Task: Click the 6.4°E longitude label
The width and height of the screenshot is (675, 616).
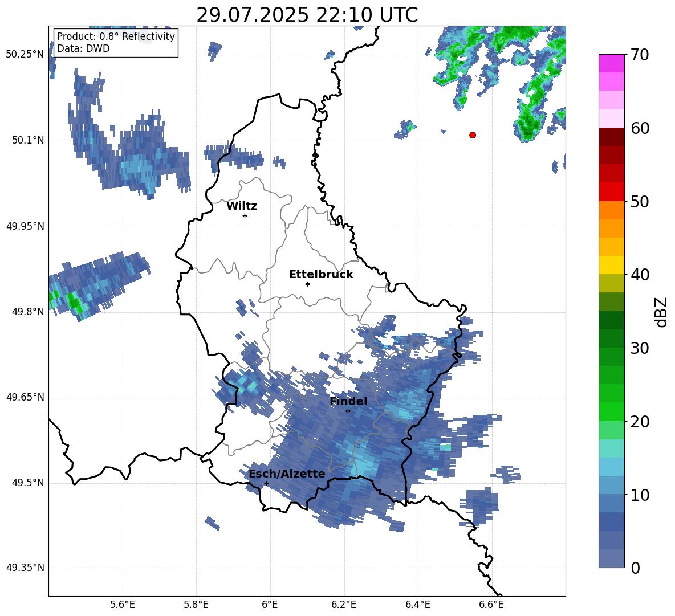Action: (x=417, y=605)
